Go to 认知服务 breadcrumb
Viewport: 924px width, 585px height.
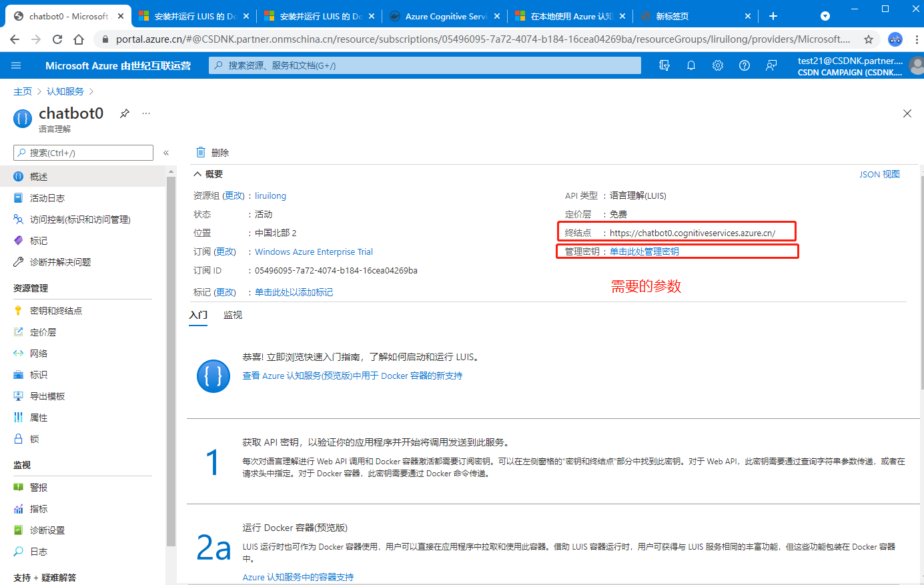tap(65, 91)
